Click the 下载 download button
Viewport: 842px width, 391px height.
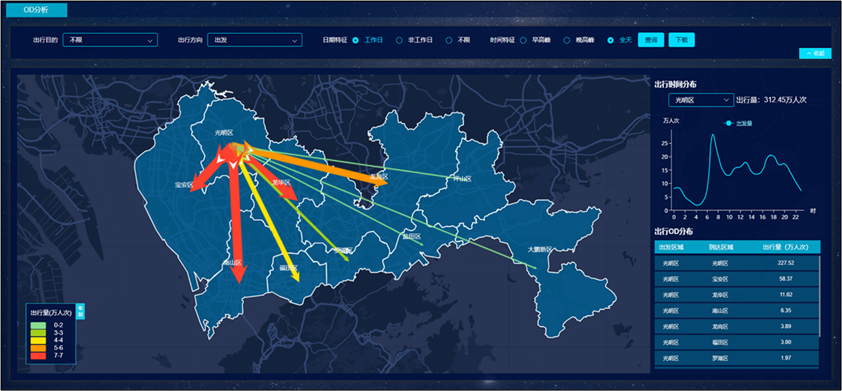[681, 40]
